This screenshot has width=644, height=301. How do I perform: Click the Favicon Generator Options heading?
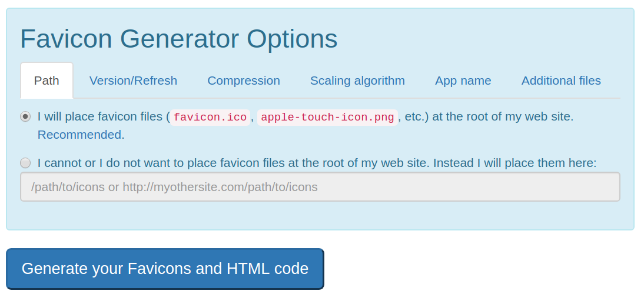(179, 39)
